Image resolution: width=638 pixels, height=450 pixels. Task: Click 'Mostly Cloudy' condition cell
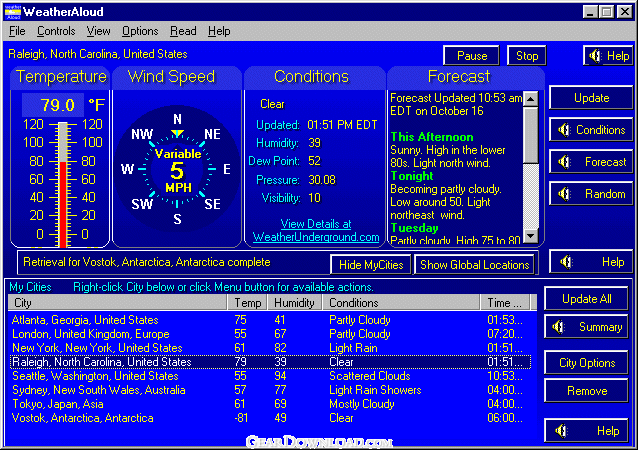[362, 404]
